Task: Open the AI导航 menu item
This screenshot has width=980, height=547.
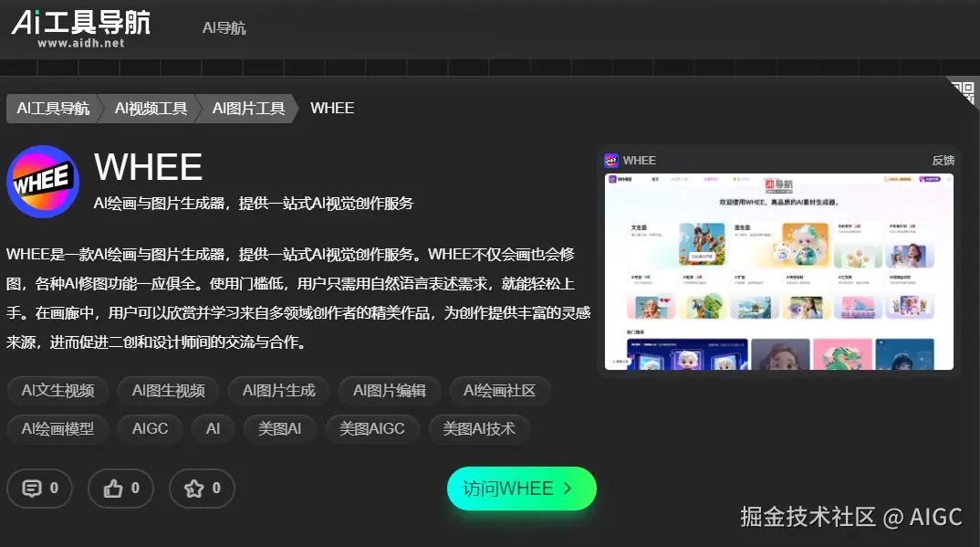Action: tap(224, 28)
